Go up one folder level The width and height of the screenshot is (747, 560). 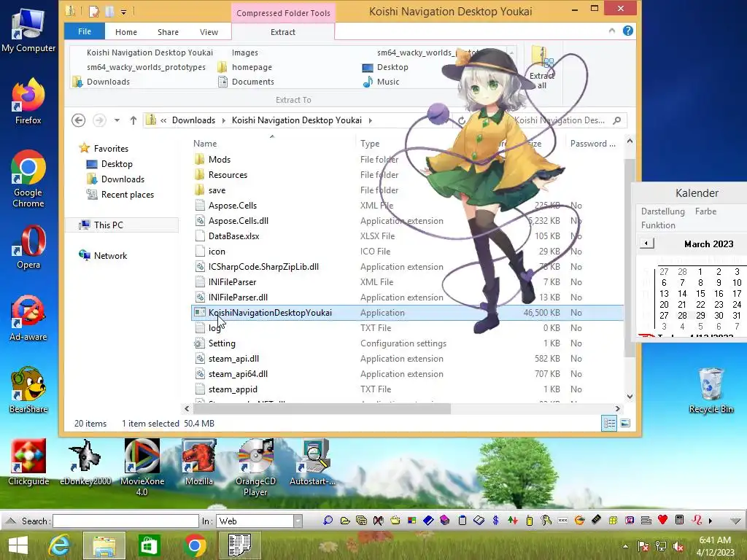click(x=133, y=120)
